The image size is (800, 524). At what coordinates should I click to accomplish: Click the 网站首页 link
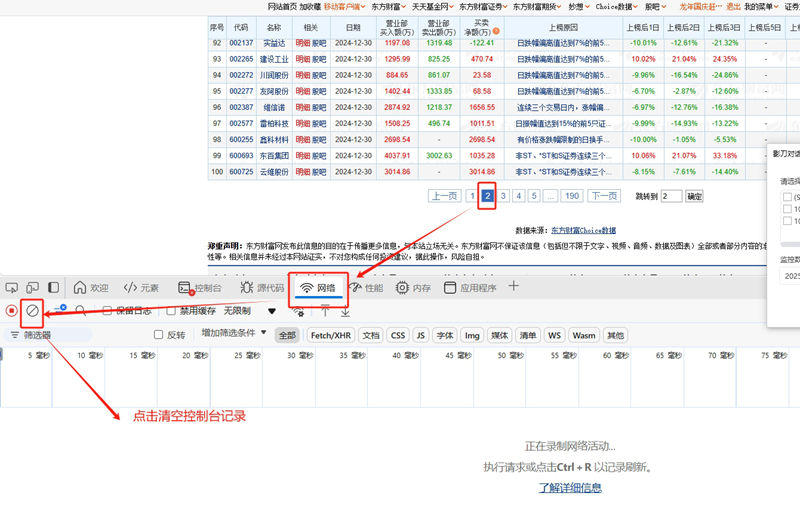[x=282, y=7]
